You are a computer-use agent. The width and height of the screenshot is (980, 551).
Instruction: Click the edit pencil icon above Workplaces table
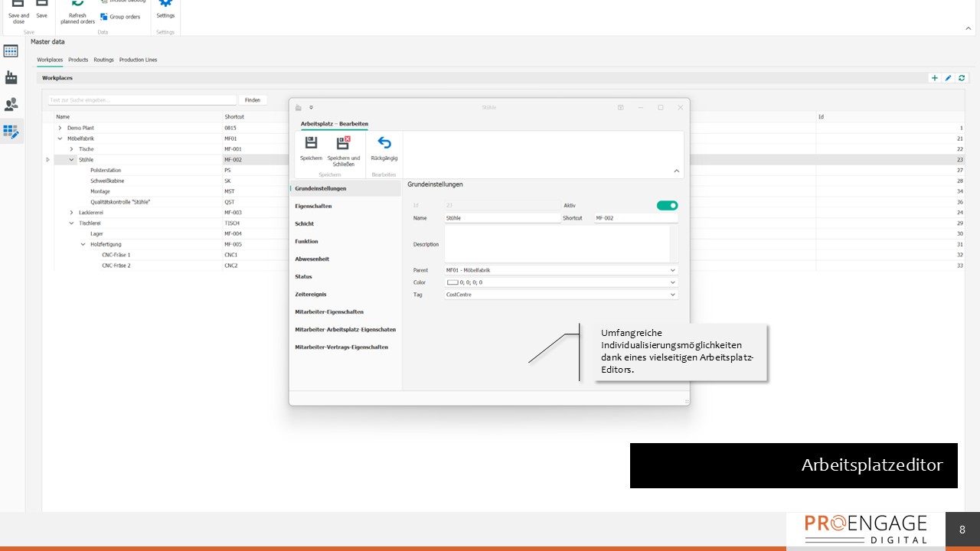[x=948, y=77]
